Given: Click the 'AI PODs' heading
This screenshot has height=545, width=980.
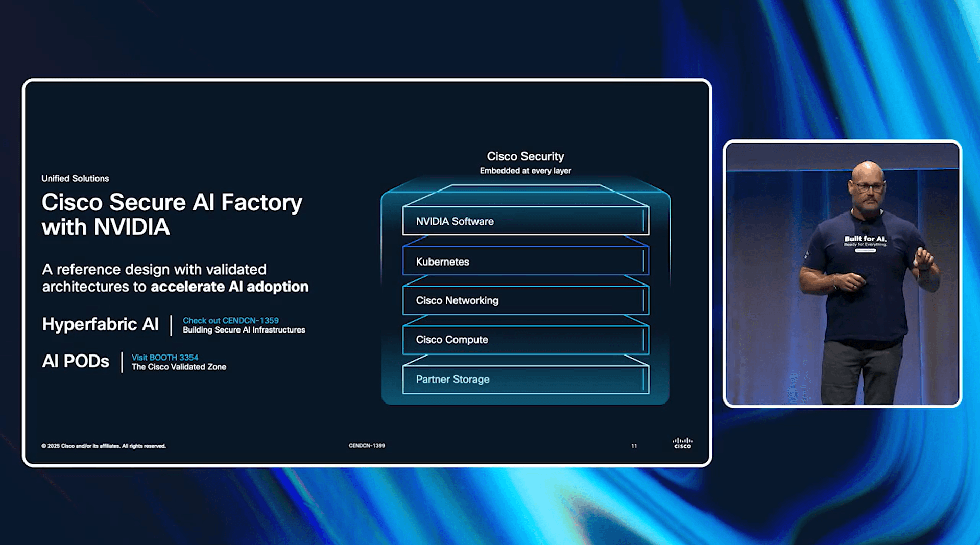Looking at the screenshot, I should point(76,361).
